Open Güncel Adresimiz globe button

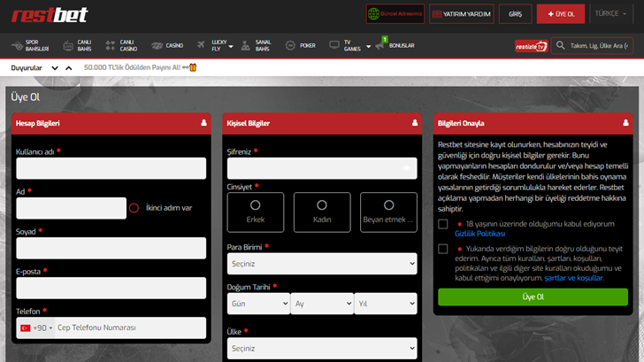pyautogui.click(x=395, y=14)
